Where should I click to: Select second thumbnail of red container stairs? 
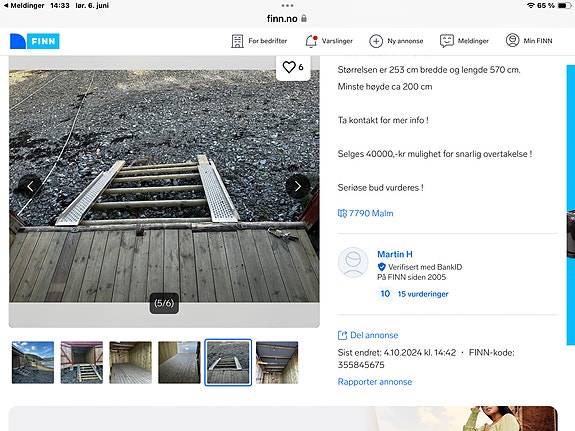click(82, 362)
